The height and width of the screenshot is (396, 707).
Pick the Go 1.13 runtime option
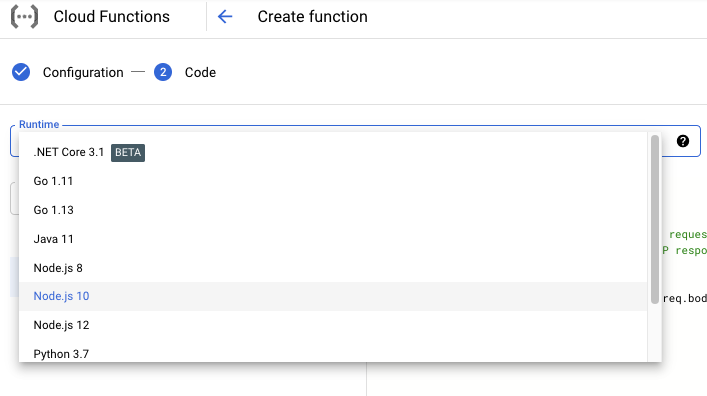[x=333, y=210]
